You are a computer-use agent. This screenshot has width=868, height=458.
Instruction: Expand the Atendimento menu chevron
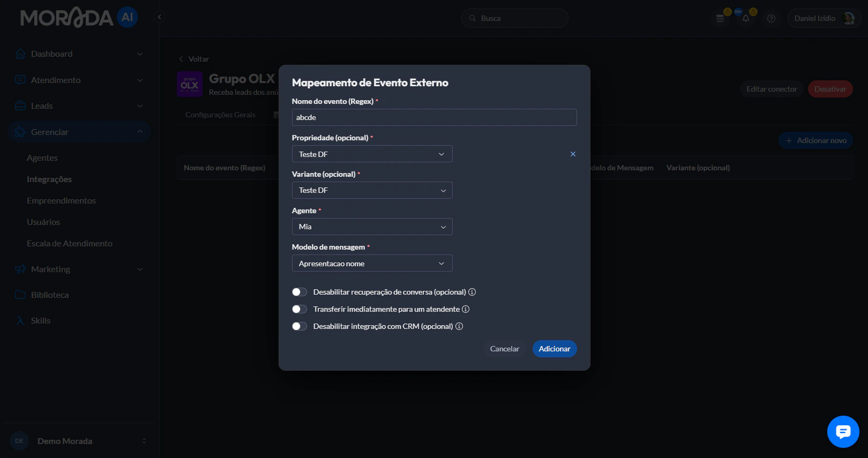click(x=140, y=80)
